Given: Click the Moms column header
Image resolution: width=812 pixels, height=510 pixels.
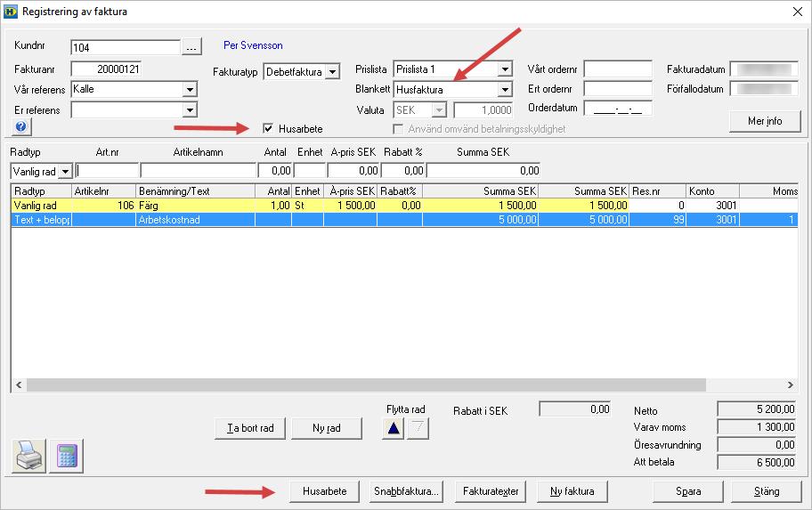Looking at the screenshot, I should click(768, 191).
